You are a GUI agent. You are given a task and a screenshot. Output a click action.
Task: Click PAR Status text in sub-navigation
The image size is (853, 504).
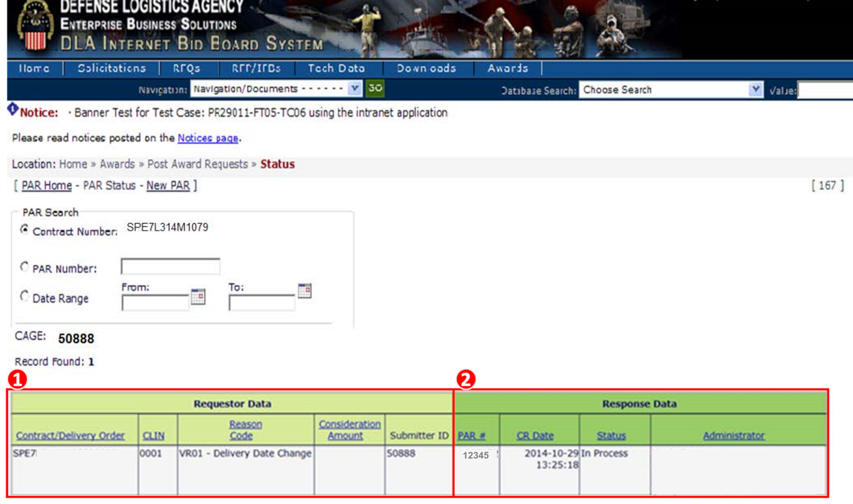(109, 186)
